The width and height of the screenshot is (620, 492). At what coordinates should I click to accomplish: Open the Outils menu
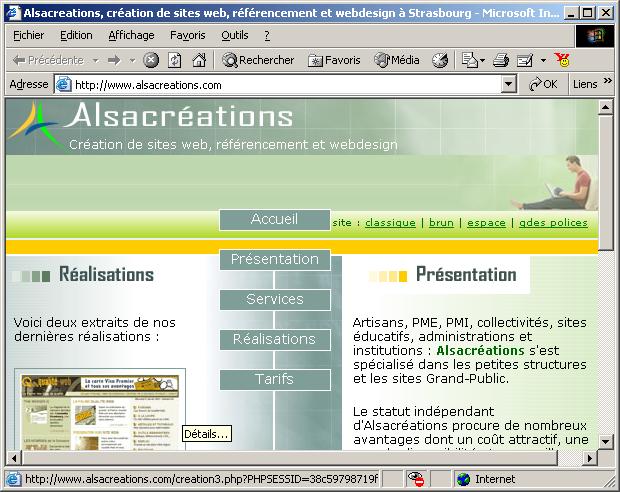(x=234, y=36)
